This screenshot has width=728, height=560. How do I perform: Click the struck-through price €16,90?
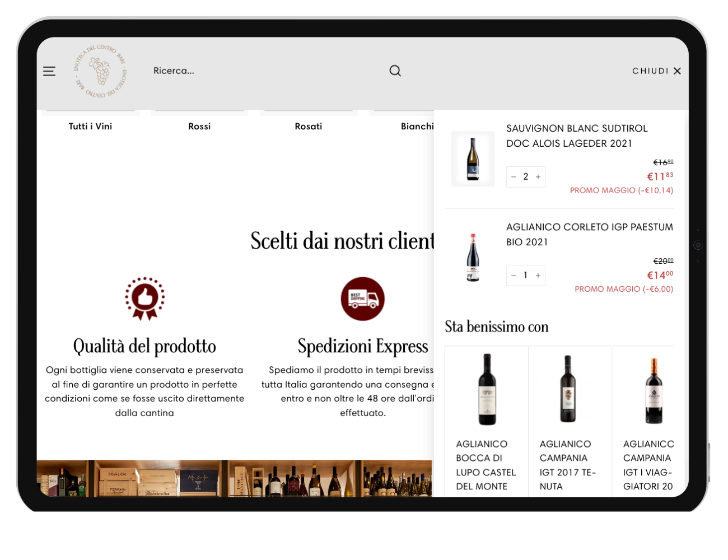coord(664,162)
